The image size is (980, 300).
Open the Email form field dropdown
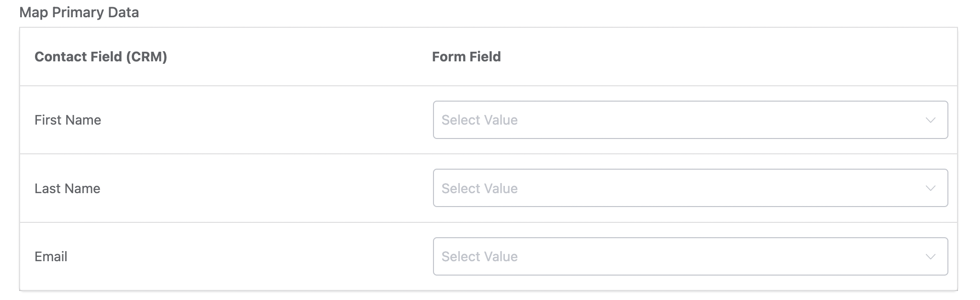(x=690, y=256)
